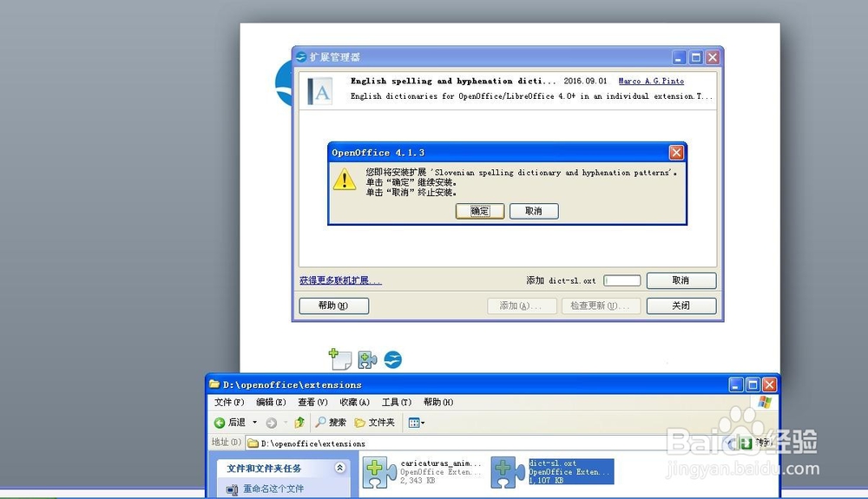Open 查看(V) menu in Explorer window
Image resolution: width=868 pixels, height=499 pixels.
point(312,402)
